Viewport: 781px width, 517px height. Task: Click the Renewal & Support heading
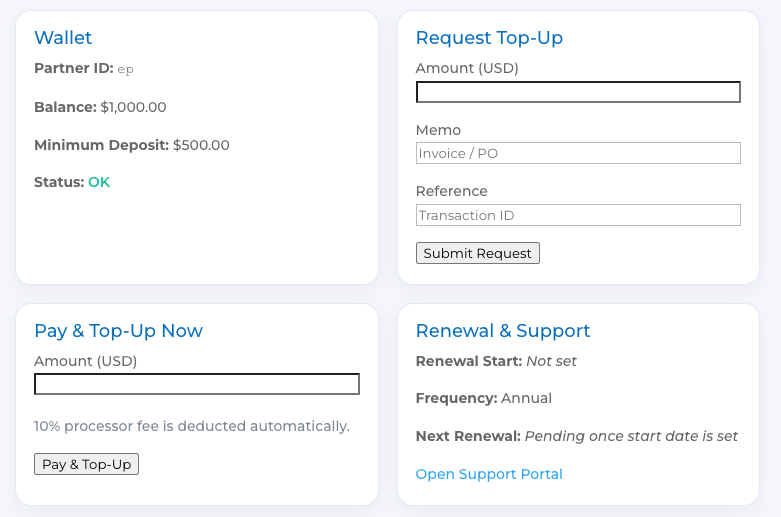[x=502, y=331]
